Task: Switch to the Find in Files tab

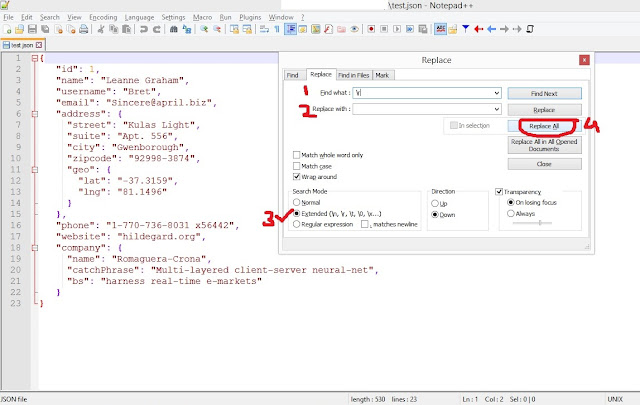Action: coord(353,75)
